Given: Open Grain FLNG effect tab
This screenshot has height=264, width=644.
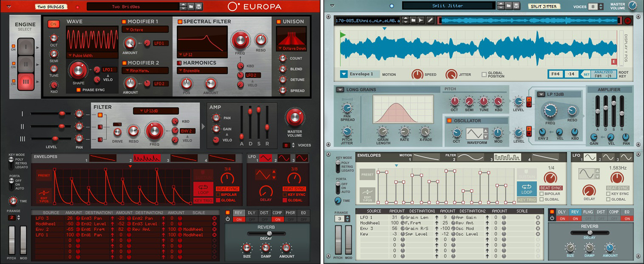Looking at the screenshot, I should [588, 212].
